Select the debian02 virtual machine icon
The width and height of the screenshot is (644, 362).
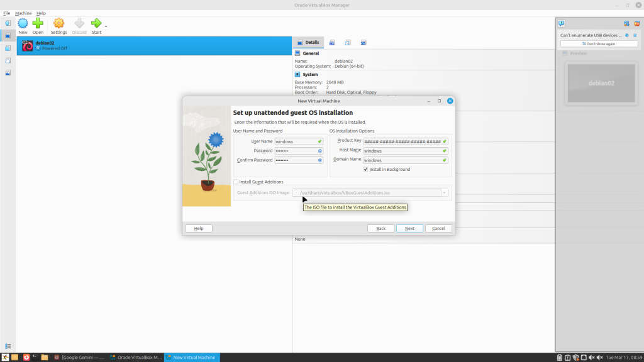[27, 46]
